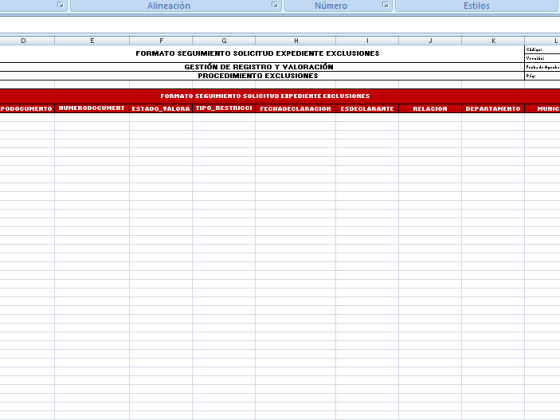This screenshot has height=420, width=560.
Task: Select column I header
Action: click(367, 41)
